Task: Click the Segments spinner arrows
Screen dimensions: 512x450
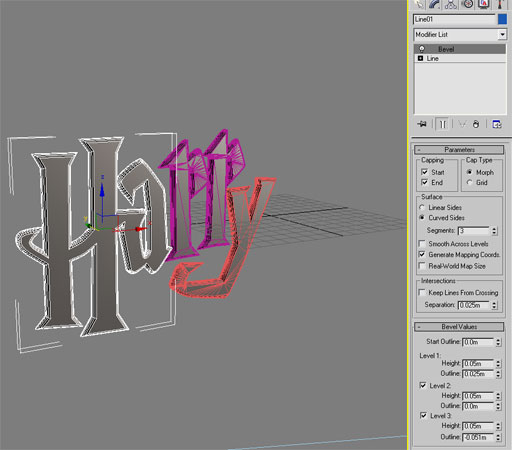Action: coord(494,230)
